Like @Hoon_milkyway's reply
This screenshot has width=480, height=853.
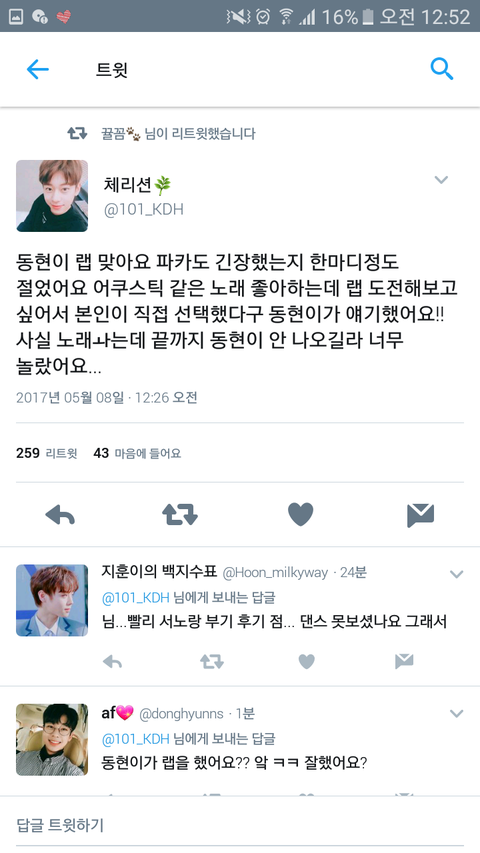coord(307,662)
